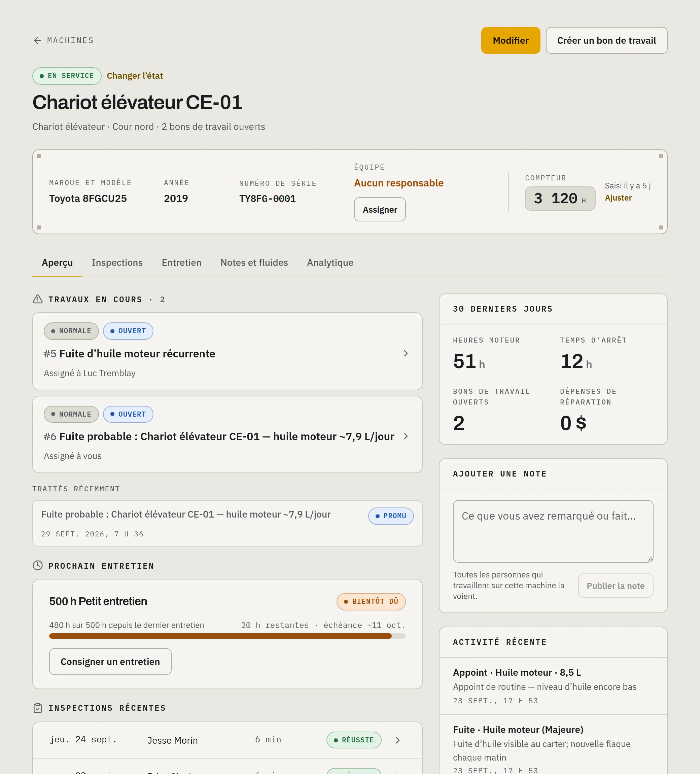Open activity 'Fuite · Huile moteur (Majeure)'
The height and width of the screenshot is (774, 700).
pos(518,730)
